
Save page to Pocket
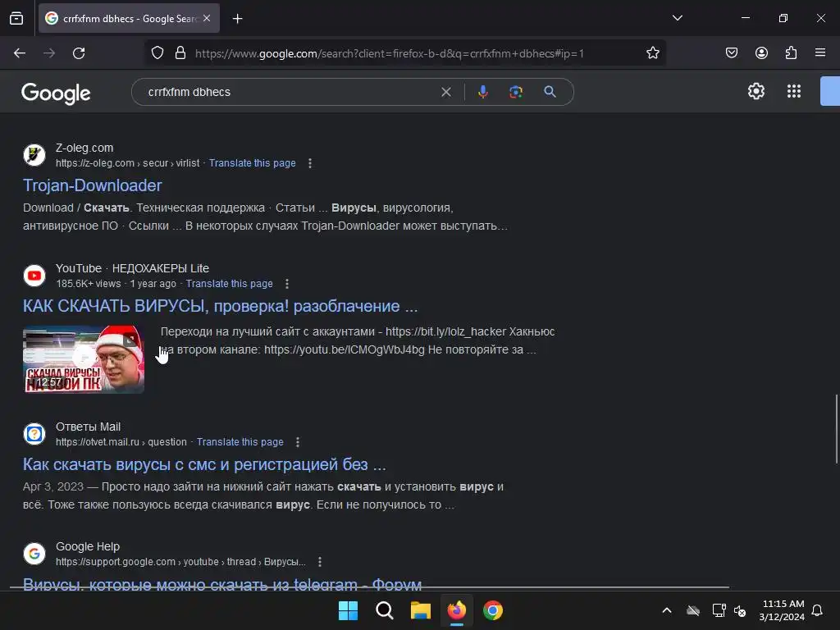pyautogui.click(x=731, y=53)
